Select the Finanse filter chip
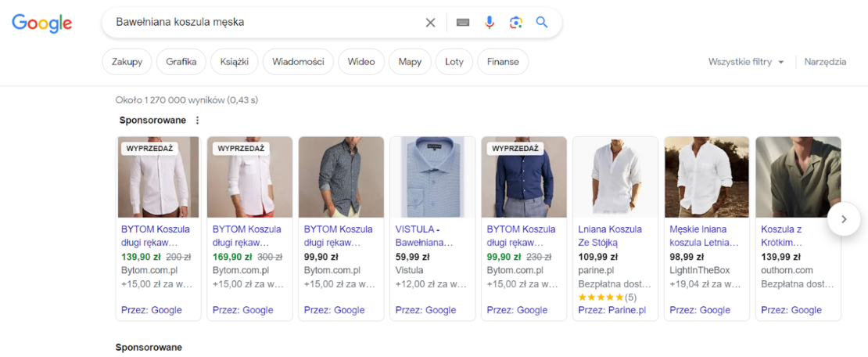The image size is (868, 357). [x=503, y=62]
